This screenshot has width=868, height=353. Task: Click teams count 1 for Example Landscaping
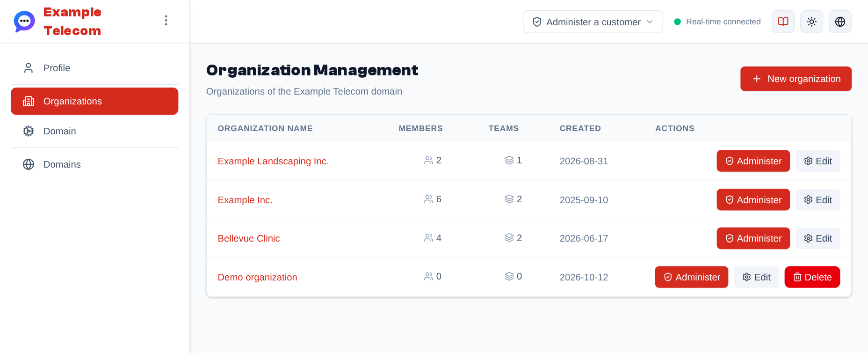click(513, 160)
